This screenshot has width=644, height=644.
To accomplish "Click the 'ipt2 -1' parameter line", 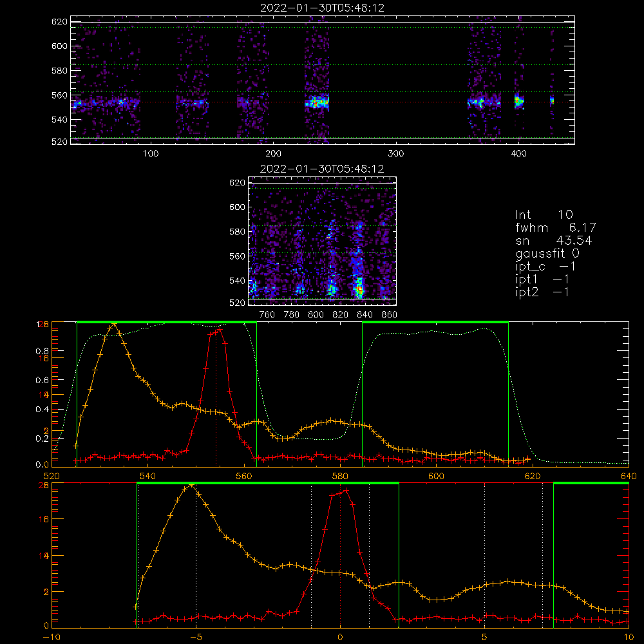I will (542, 292).
